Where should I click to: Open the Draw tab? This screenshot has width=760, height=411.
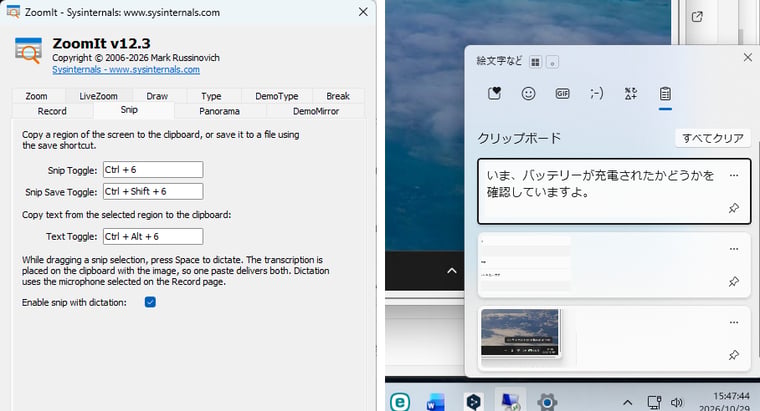[157, 96]
